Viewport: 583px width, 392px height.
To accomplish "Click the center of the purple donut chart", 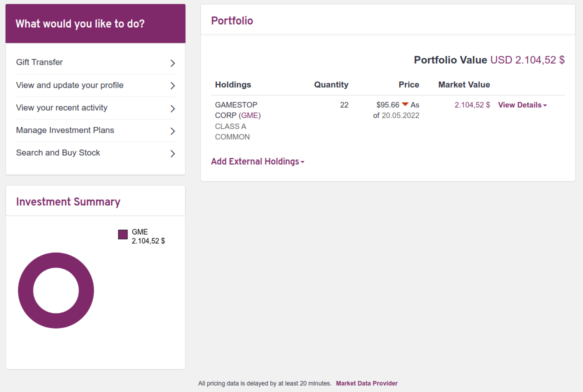I will pyautogui.click(x=55, y=290).
